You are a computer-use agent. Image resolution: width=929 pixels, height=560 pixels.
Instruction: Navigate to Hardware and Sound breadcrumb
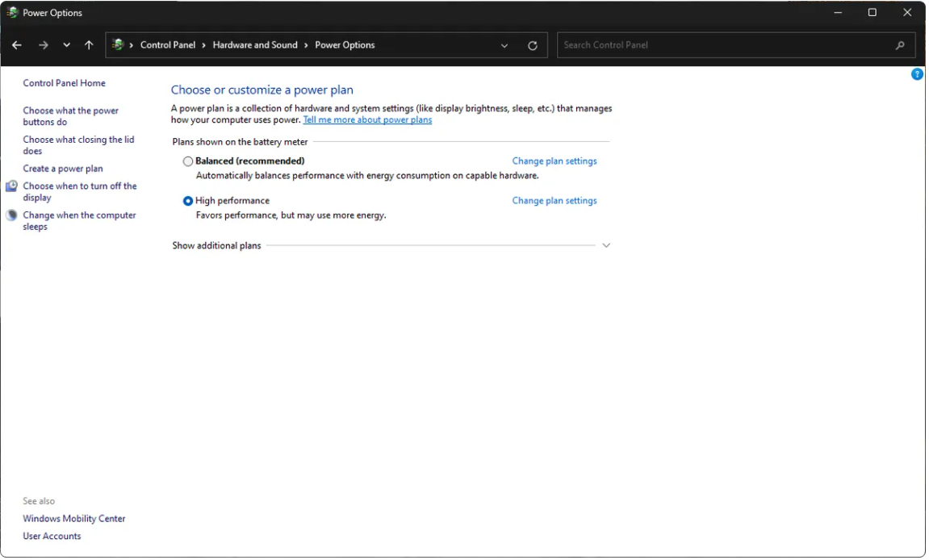[x=255, y=45]
